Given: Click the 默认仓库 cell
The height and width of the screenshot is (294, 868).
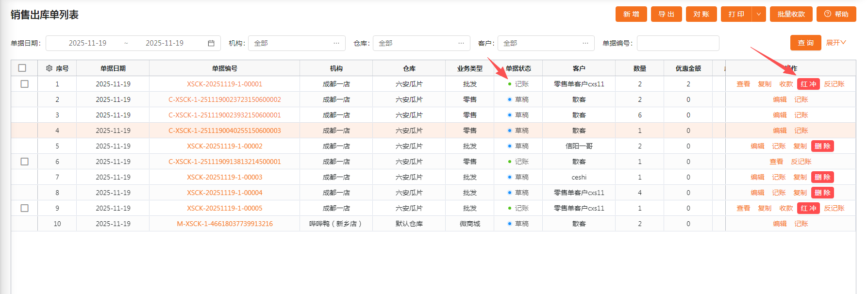Looking at the screenshot, I should [x=409, y=224].
